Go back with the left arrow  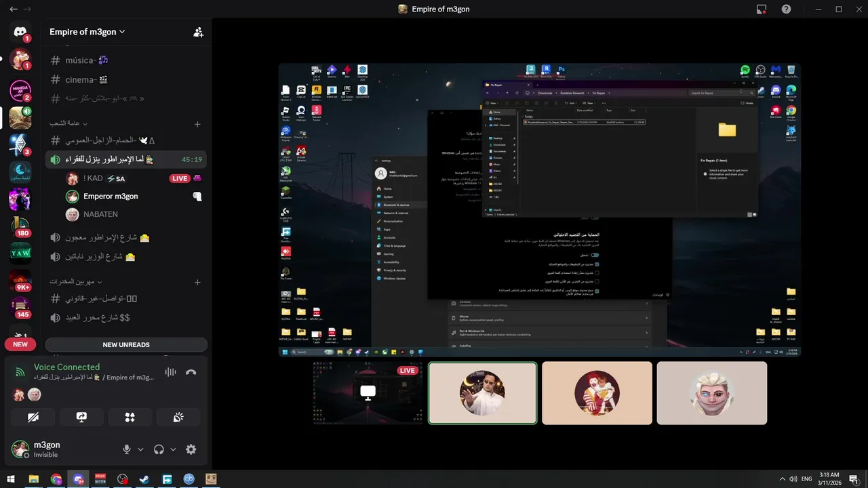tap(14, 9)
